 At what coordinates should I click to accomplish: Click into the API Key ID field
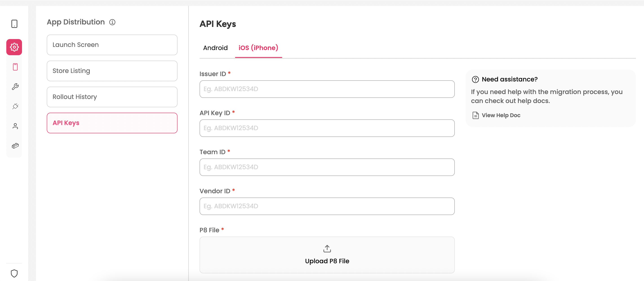pyautogui.click(x=327, y=128)
